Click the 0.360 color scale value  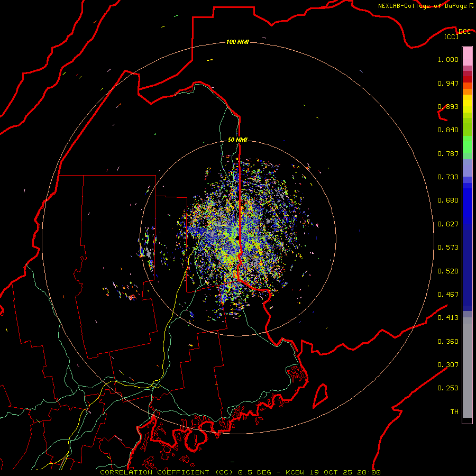[448, 342]
